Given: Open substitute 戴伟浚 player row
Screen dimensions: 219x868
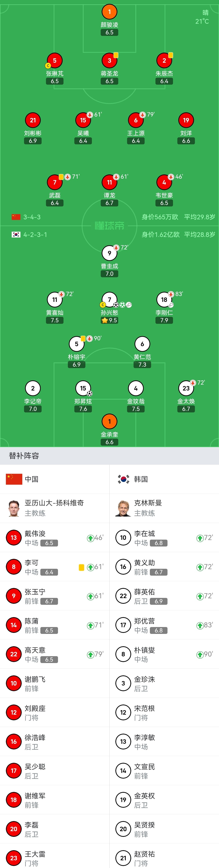Looking at the screenshot, I should click(55, 537).
